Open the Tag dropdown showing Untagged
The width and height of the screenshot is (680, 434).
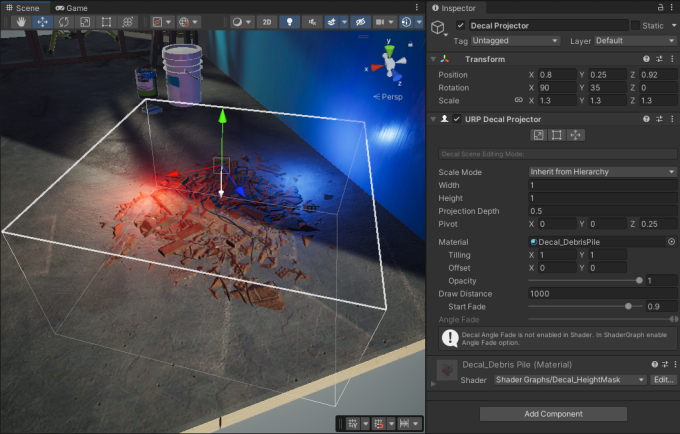(516, 41)
